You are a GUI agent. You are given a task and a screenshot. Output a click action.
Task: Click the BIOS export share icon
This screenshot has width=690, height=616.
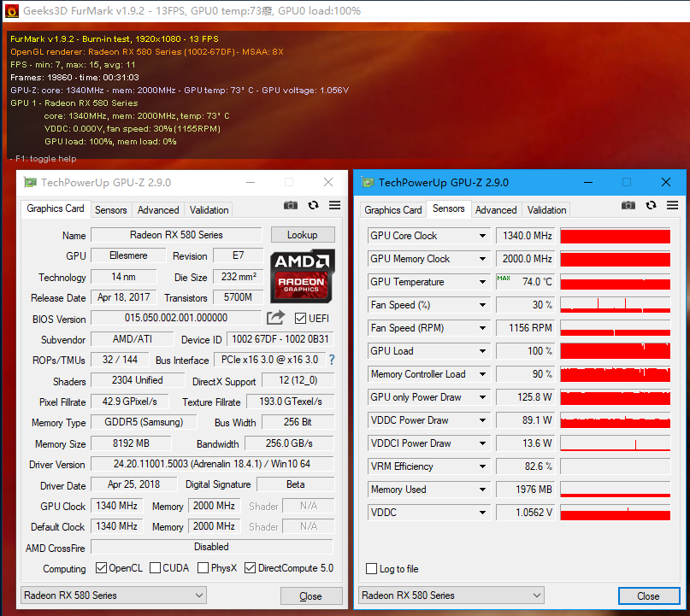click(x=276, y=318)
